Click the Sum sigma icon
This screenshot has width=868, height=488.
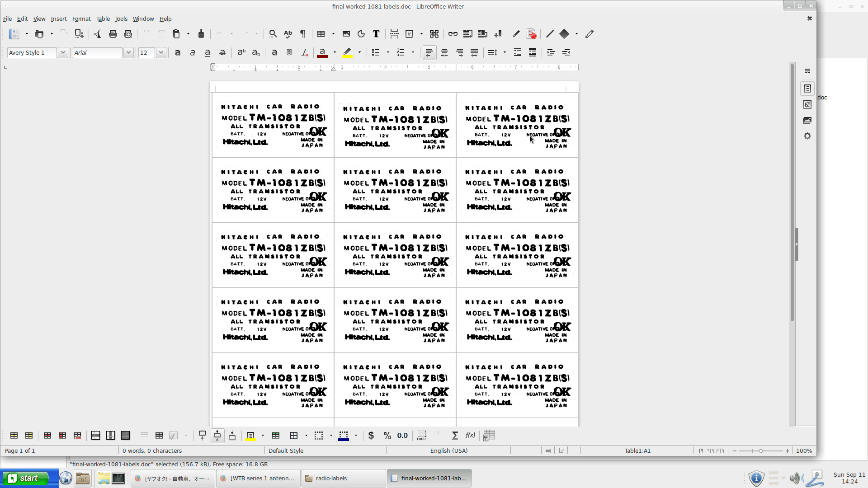click(455, 436)
